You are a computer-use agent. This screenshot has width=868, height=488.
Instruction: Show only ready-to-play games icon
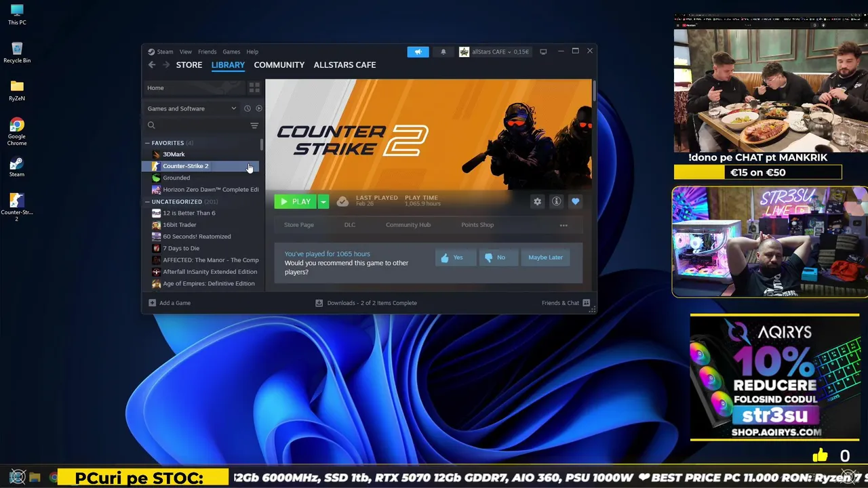tap(258, 108)
